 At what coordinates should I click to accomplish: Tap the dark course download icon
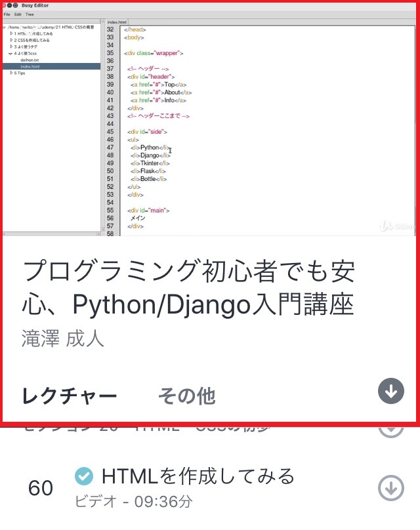(390, 392)
